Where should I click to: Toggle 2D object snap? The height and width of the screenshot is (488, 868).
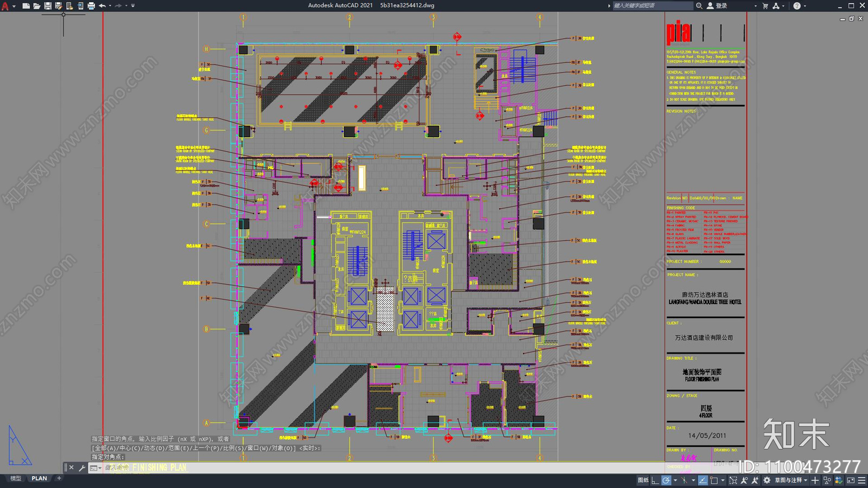tap(714, 480)
